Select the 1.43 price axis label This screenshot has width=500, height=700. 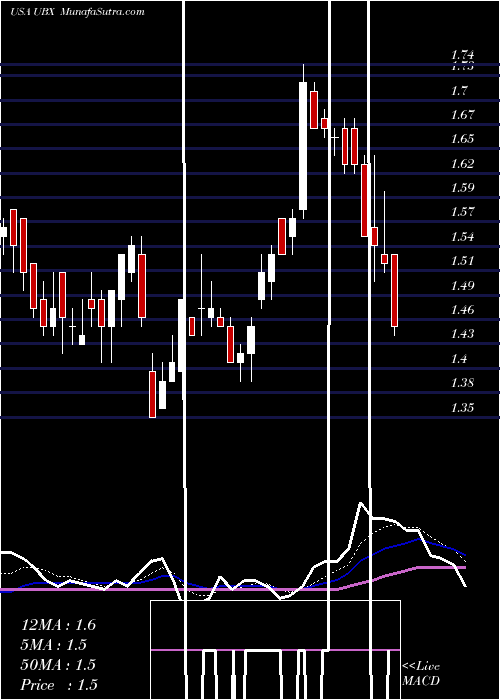tap(462, 334)
